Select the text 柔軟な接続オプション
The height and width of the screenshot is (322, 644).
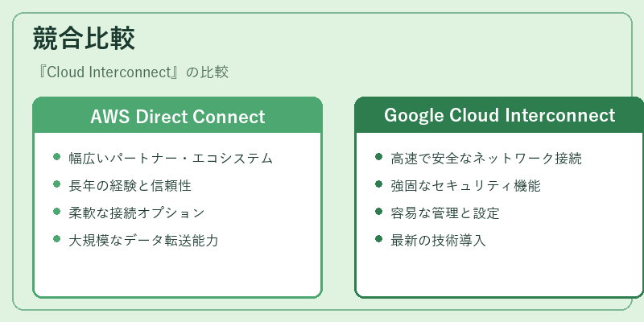pos(137,213)
